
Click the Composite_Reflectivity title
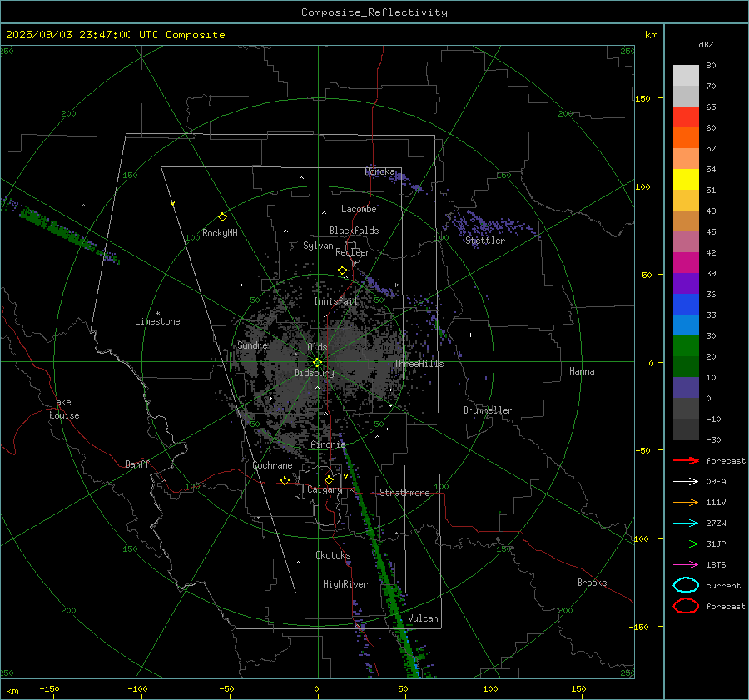[x=374, y=12]
